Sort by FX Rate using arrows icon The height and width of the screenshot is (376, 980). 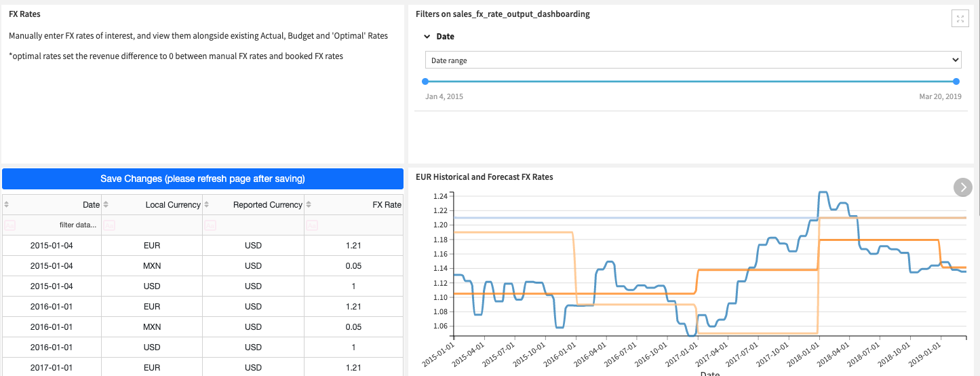[x=309, y=204]
